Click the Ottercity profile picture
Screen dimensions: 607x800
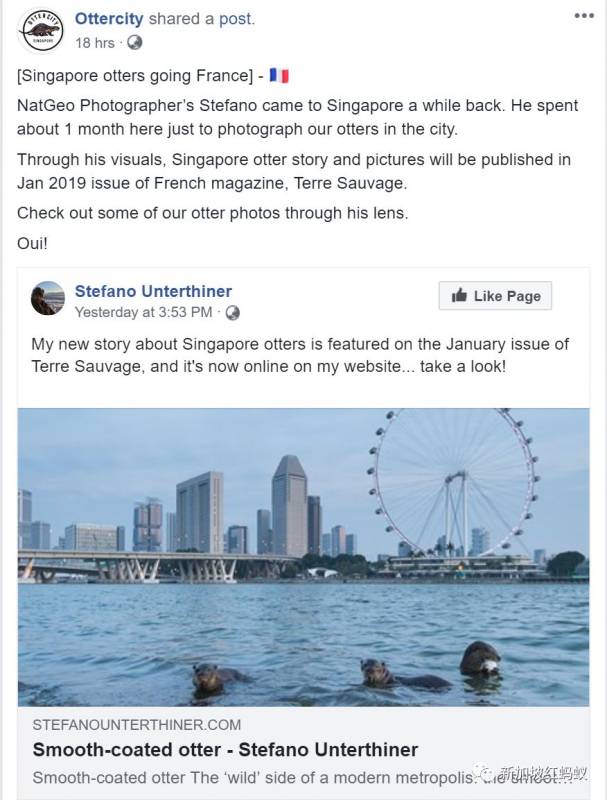tap(41, 29)
